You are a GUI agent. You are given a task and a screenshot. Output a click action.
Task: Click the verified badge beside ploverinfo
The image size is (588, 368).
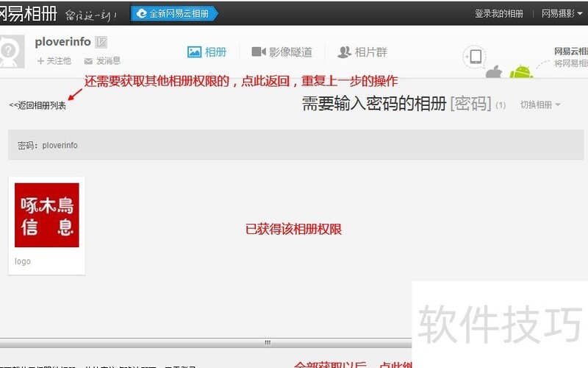[101, 43]
